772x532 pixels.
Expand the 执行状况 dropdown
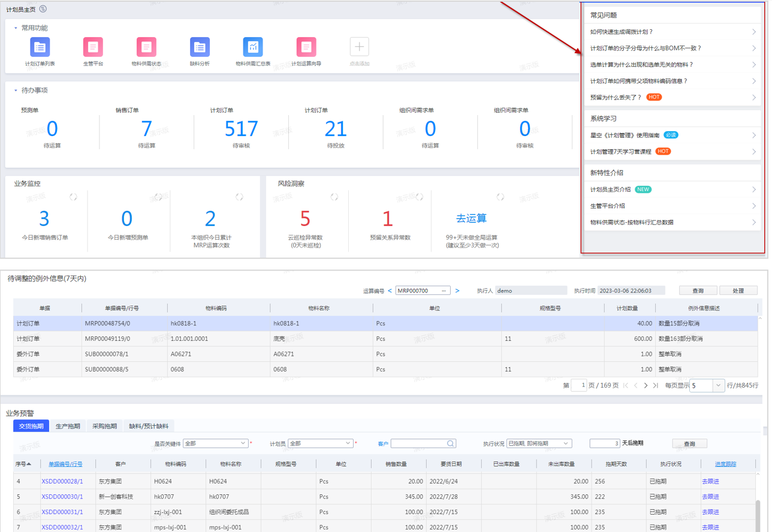point(565,444)
